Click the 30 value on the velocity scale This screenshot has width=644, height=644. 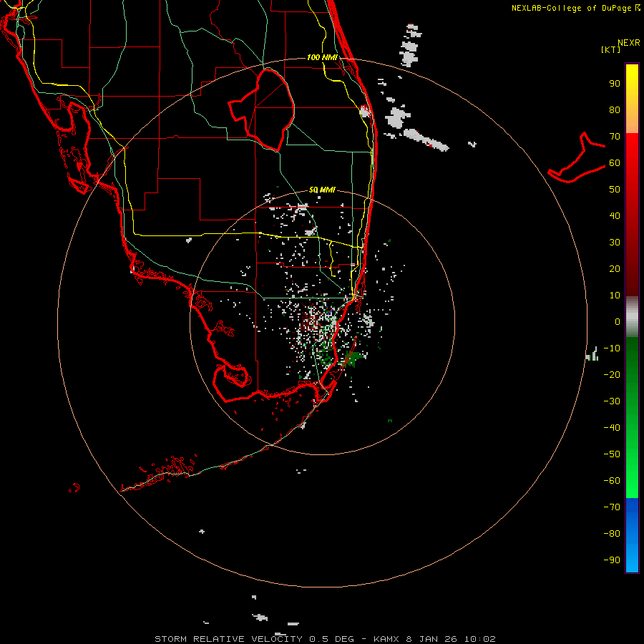615,243
